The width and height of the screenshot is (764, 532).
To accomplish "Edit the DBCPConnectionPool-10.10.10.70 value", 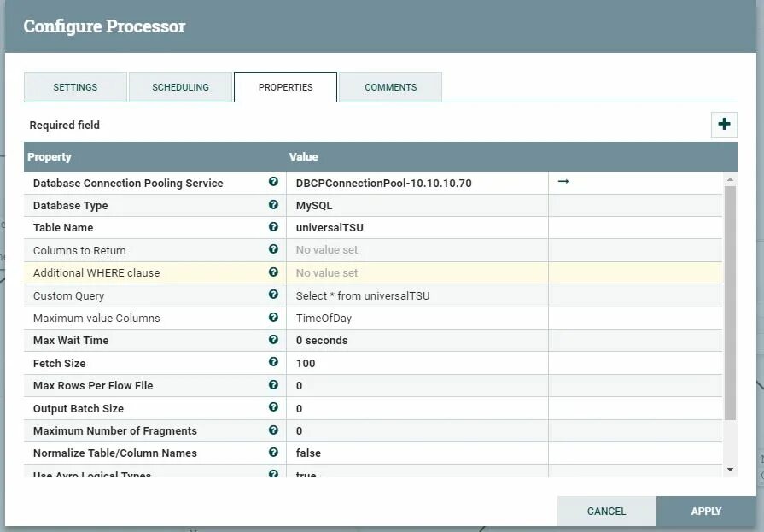I will 417,183.
